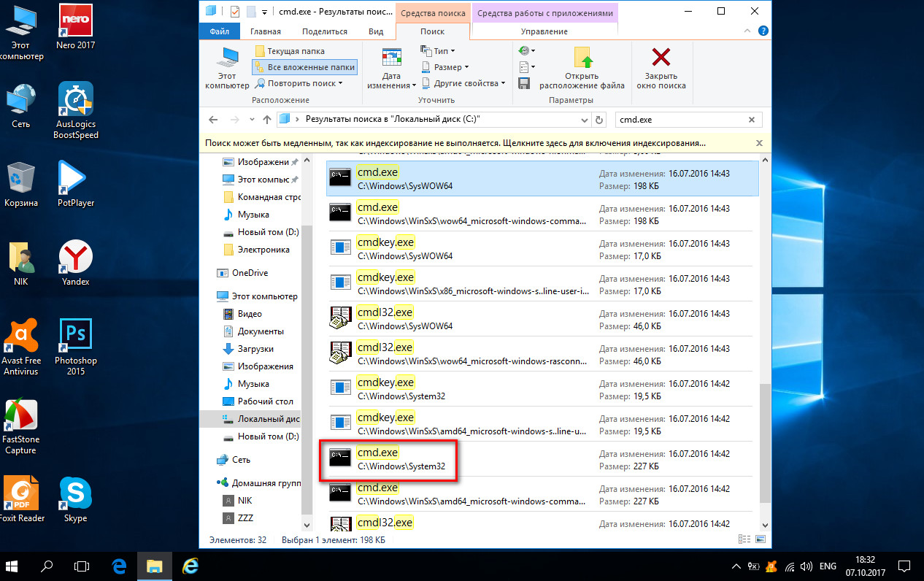Open Task View on the taskbar
Viewport: 924px width, 581px height.
(82, 566)
